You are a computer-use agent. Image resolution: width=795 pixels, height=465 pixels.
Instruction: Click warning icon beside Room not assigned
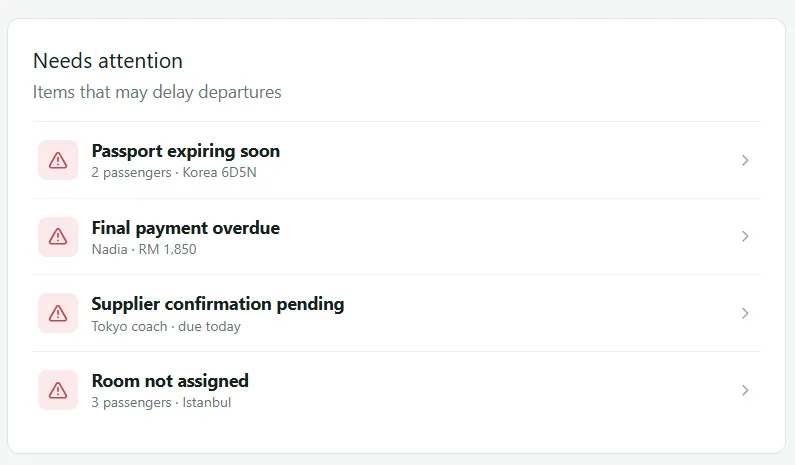tap(58, 390)
